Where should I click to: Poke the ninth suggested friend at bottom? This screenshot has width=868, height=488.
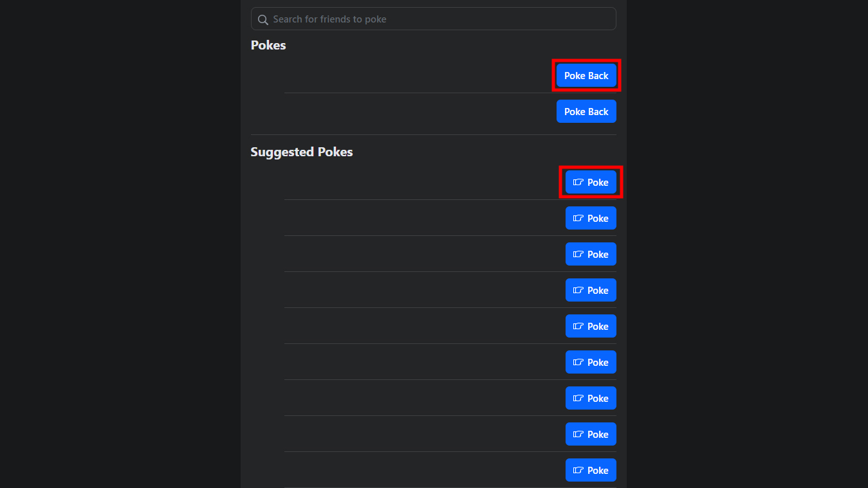click(x=591, y=471)
